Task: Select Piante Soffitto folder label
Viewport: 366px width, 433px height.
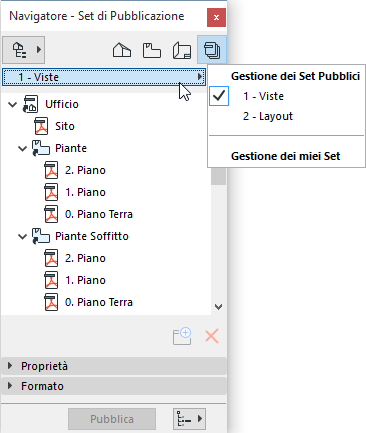Action: tap(92, 236)
